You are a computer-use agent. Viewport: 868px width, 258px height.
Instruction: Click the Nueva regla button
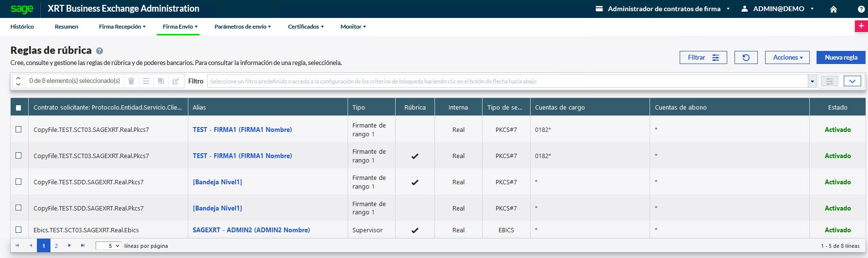[840, 58]
